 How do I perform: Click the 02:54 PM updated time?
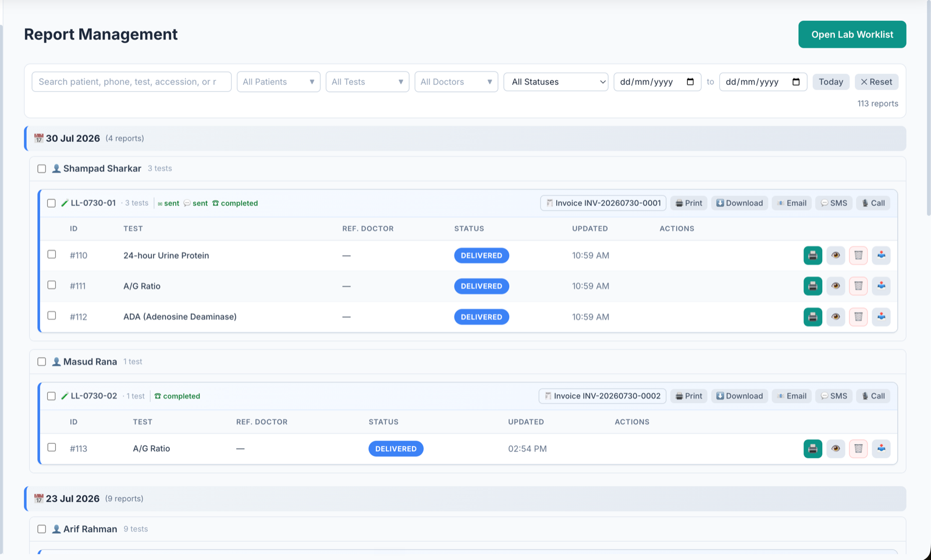(x=527, y=448)
